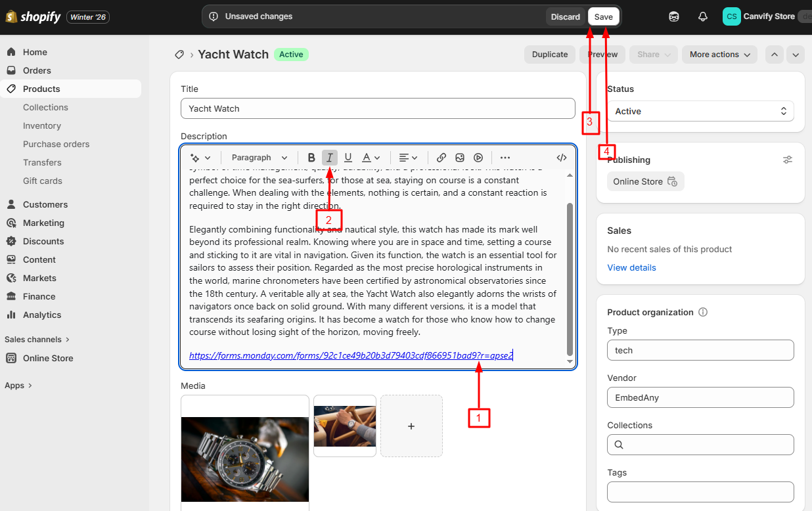Open the notifications bell
This screenshot has width=812, height=511.
click(x=702, y=16)
